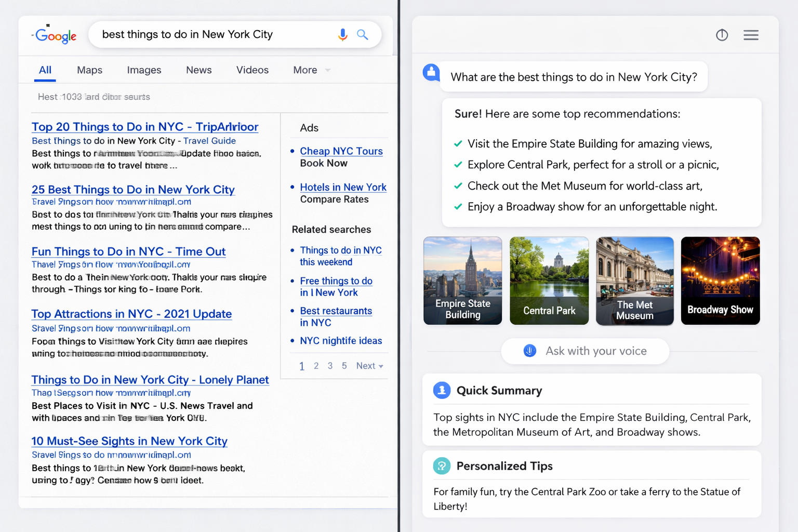This screenshot has height=532, width=798.
Task: Click the checkmark beside Met Museum recommendation
Action: 458,186
